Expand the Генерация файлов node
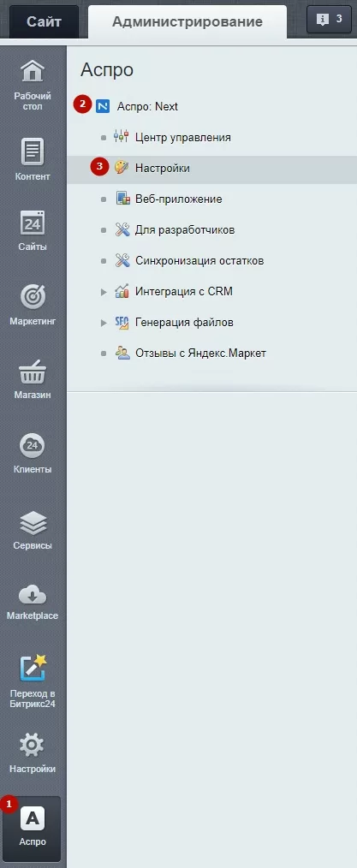Screen dimensions: 357x868 pos(104,323)
